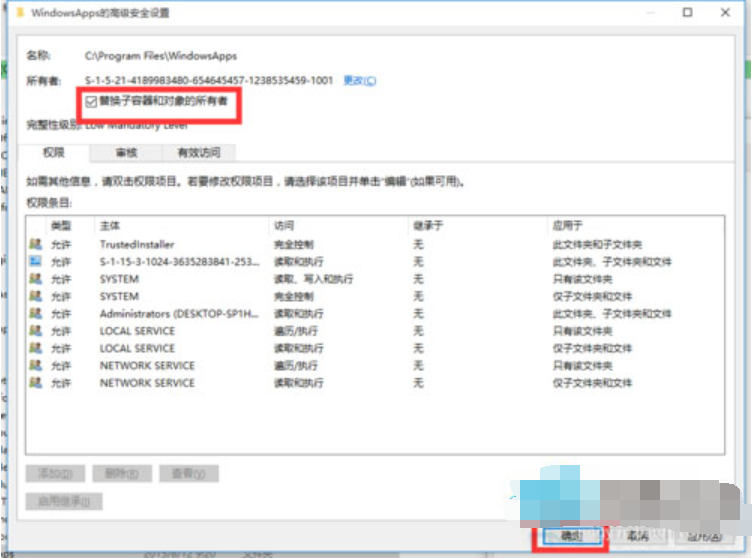Click the icon of SYSTEM 完全控制 row

tap(35, 296)
